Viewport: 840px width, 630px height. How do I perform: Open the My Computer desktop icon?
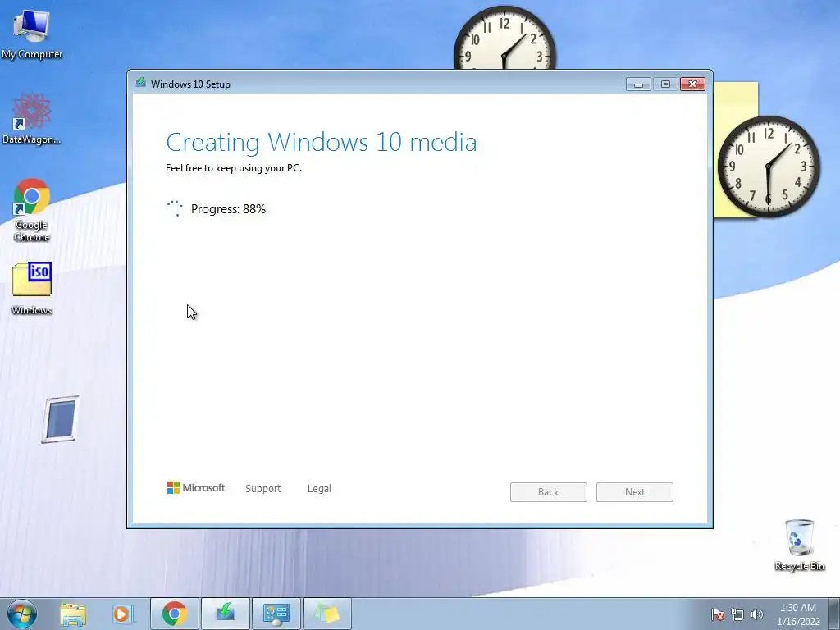click(32, 33)
